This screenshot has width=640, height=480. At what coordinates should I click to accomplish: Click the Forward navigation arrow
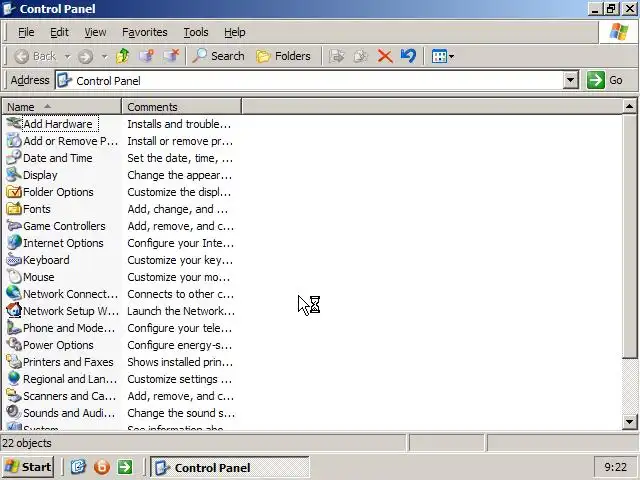pos(85,56)
